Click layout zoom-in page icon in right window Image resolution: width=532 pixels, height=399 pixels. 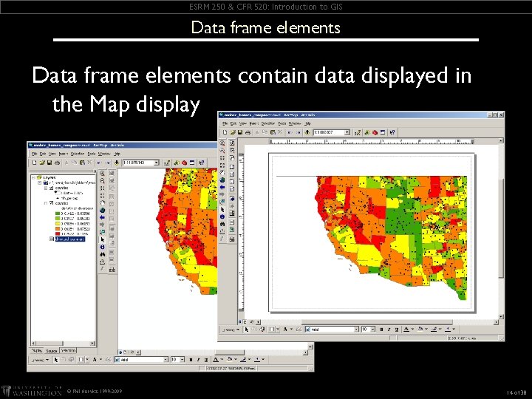[232, 143]
